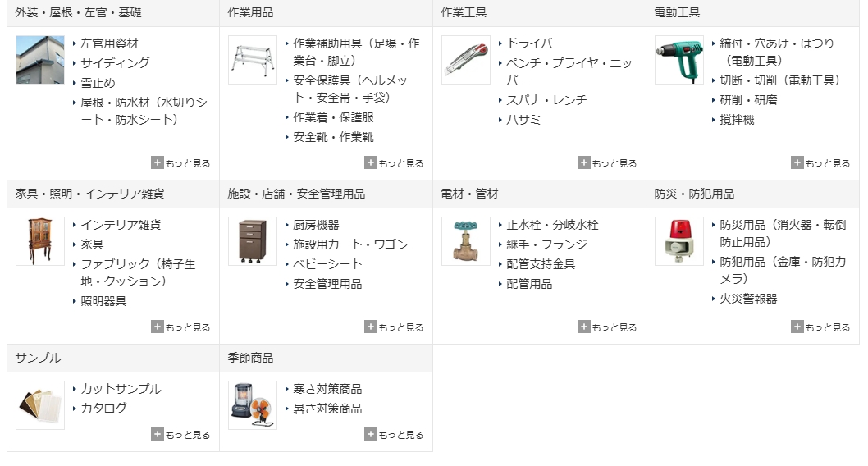868x466 pixels.
Task: Open the 寒さ対策商品 link
Action: pos(327,389)
